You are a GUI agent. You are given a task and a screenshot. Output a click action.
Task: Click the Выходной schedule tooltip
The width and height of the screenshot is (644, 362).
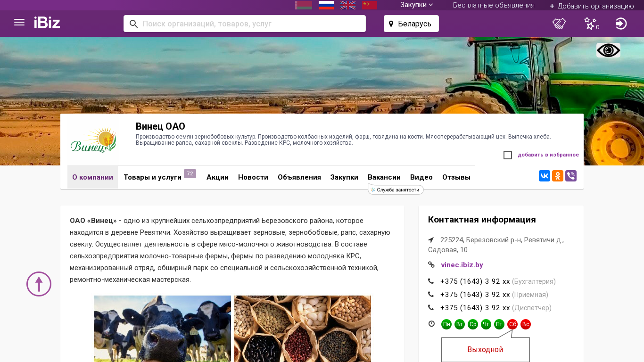pyautogui.click(x=485, y=349)
